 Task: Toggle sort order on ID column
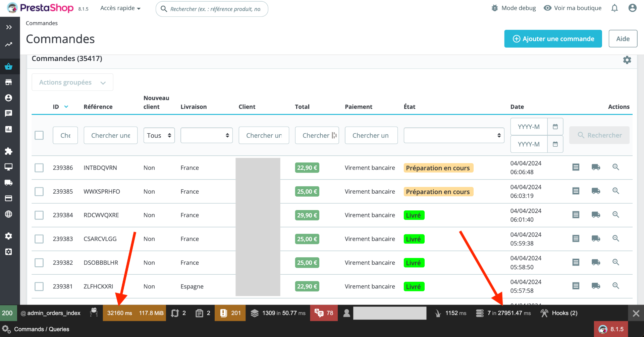[61, 107]
